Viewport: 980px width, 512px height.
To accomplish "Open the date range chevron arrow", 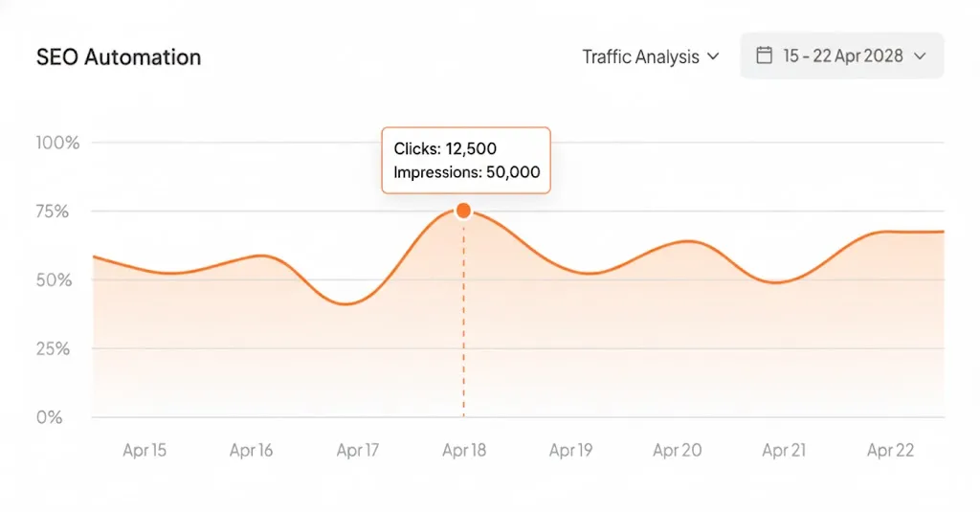I will (921, 56).
